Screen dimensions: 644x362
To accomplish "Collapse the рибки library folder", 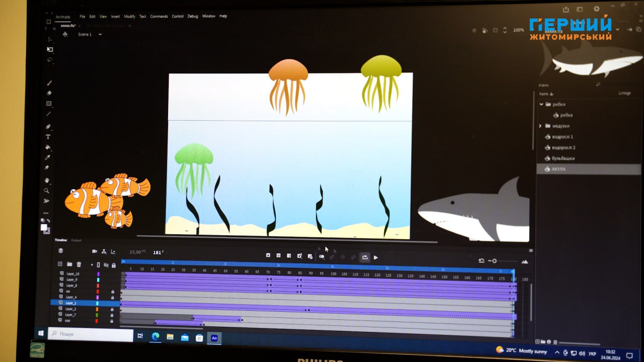I will 541,105.
